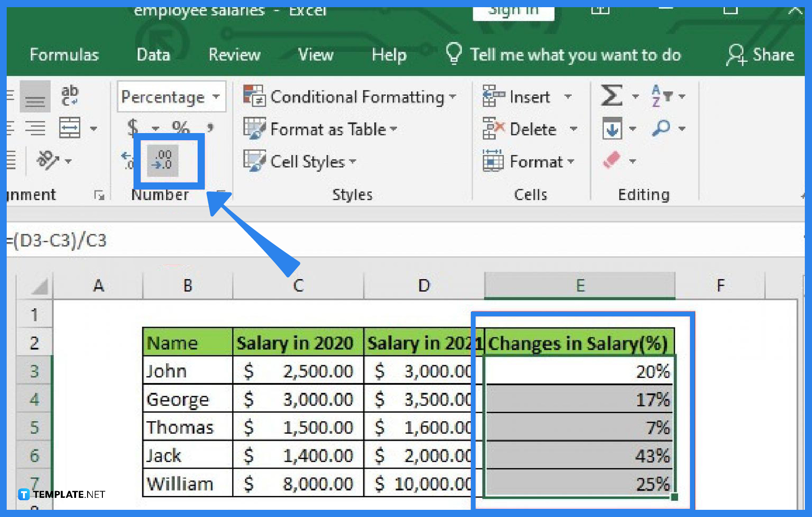Click the Increase Decimal icon
The image size is (812, 517).
[126, 161]
